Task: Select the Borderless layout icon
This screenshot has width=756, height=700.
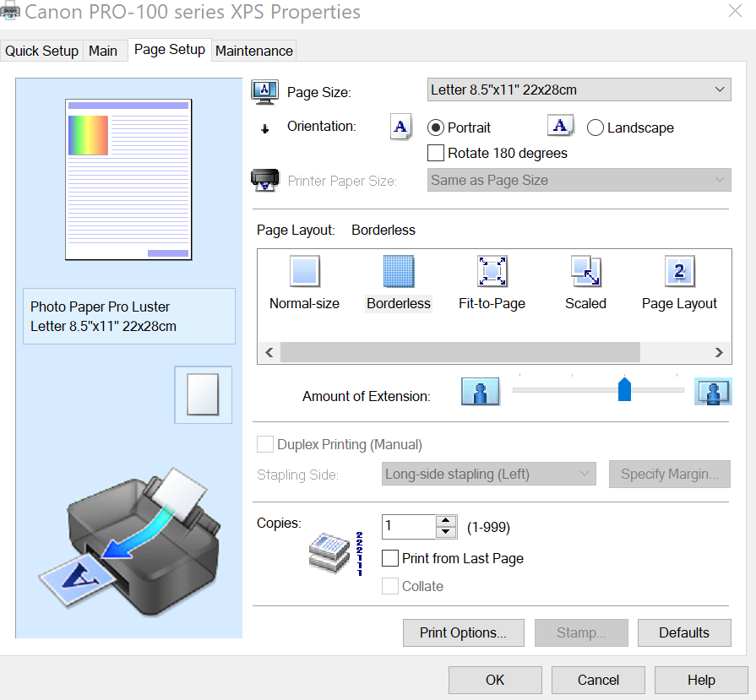Action: [398, 271]
